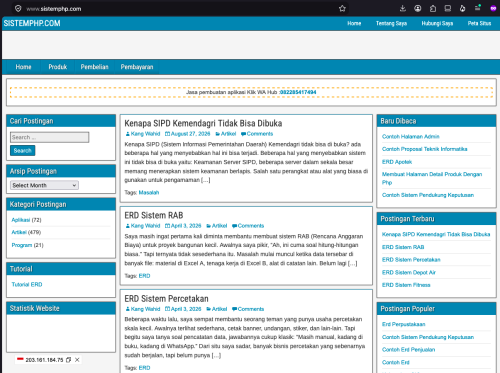The height and width of the screenshot is (373, 500).
Task: Click the shield icon in address bar
Action: [x=18, y=9]
